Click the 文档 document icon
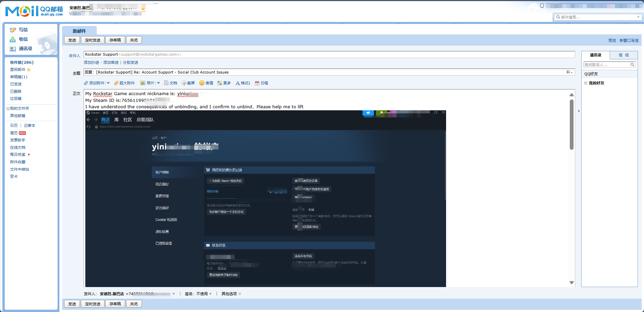 [x=166, y=83]
